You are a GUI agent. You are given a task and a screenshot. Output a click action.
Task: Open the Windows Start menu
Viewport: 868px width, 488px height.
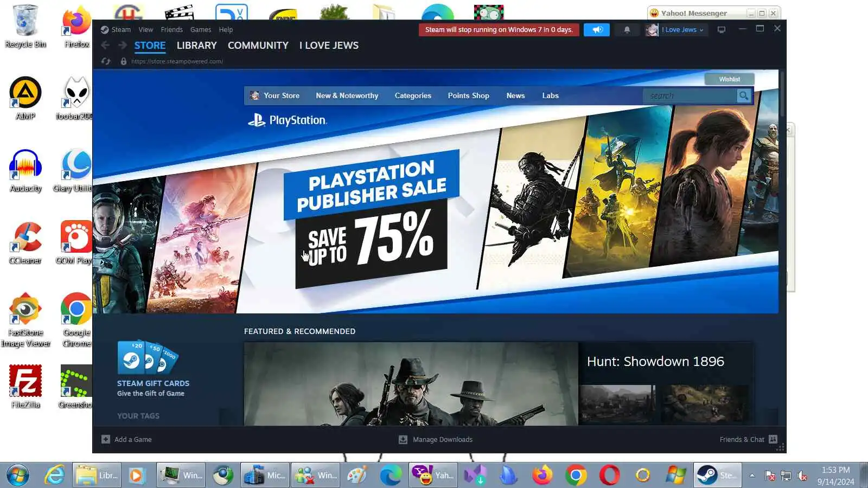tap(18, 476)
